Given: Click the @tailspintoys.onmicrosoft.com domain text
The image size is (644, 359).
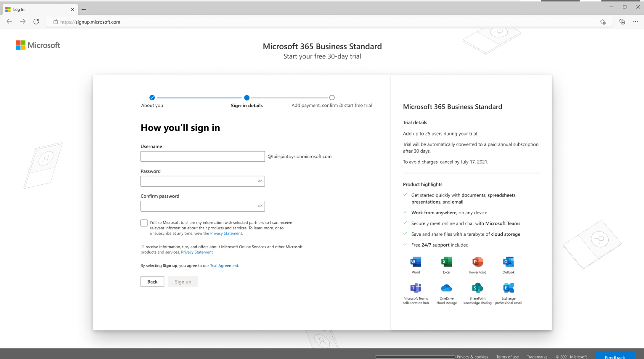Looking at the screenshot, I should [299, 157].
